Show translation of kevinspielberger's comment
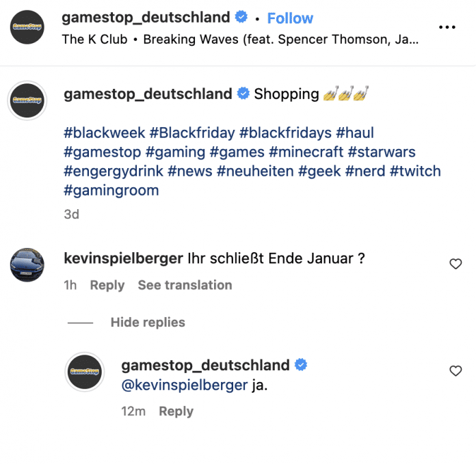 (x=185, y=285)
